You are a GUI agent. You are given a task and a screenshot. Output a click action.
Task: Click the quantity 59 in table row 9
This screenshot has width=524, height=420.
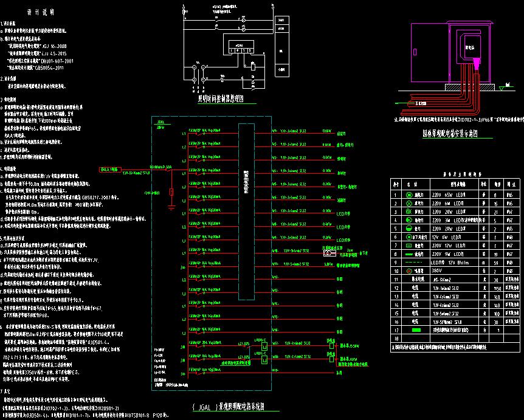point(496,263)
